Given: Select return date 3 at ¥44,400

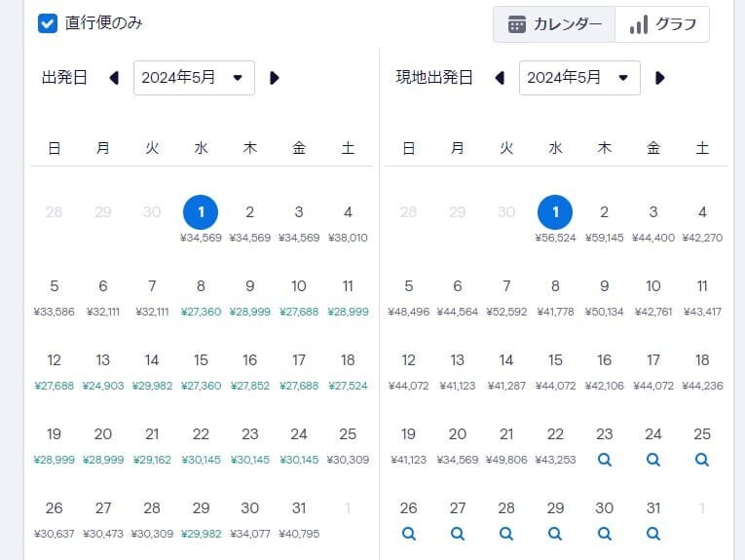Looking at the screenshot, I should tap(653, 224).
